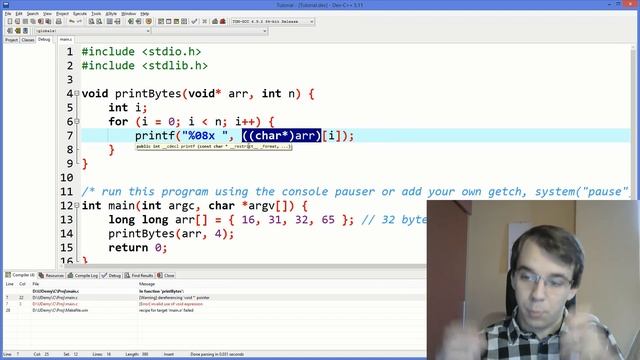Click on the #include <stdlib.h> line

click(x=144, y=66)
